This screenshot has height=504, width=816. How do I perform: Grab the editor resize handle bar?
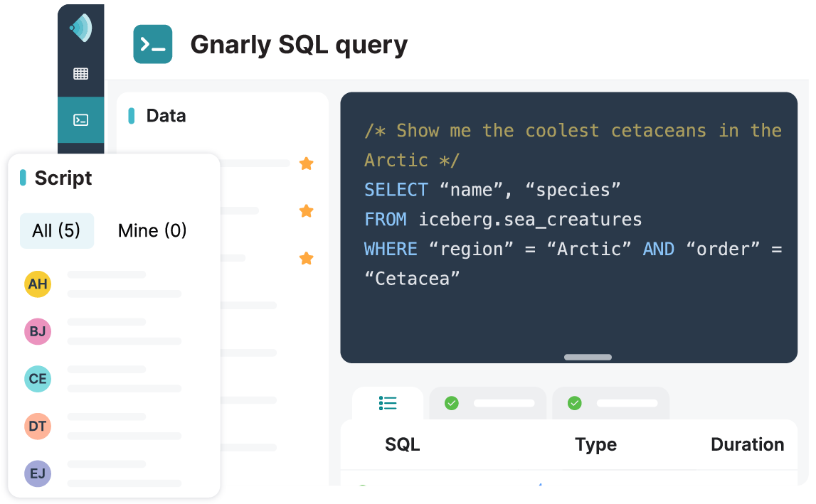coord(588,357)
